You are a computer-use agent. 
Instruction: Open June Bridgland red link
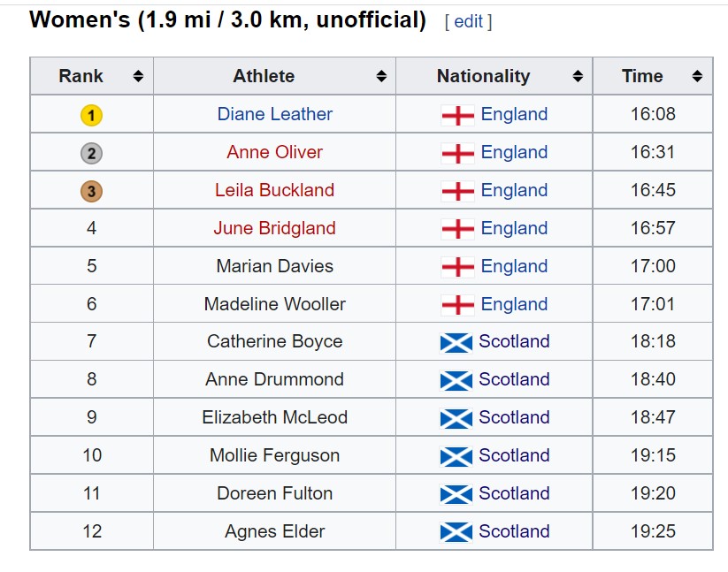click(275, 228)
